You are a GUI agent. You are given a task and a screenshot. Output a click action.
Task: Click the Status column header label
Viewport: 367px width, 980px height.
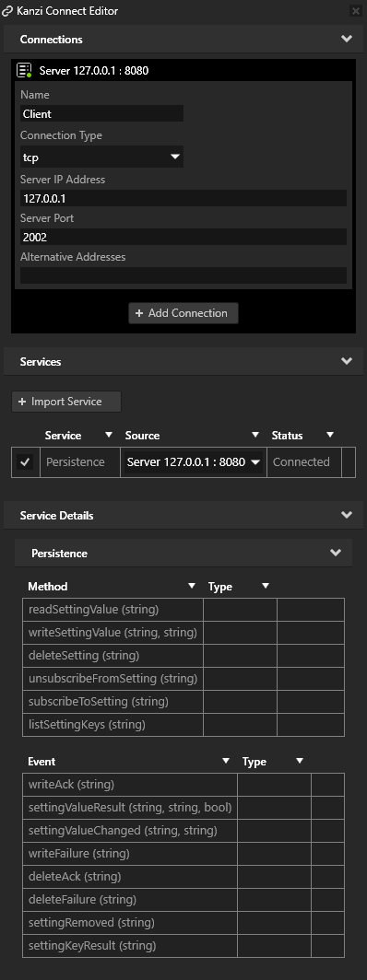287,435
